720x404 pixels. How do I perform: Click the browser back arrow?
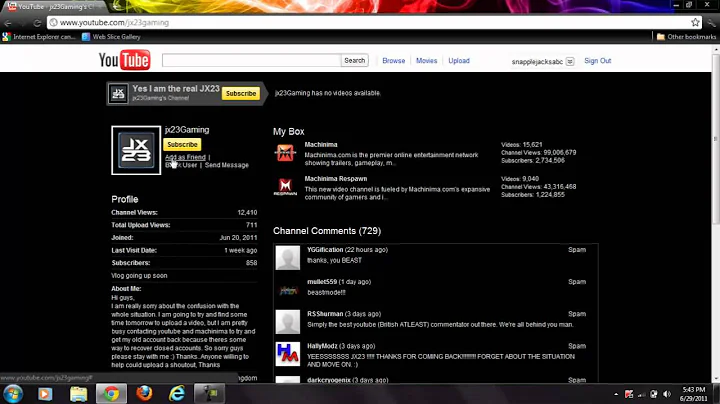(x=8, y=22)
